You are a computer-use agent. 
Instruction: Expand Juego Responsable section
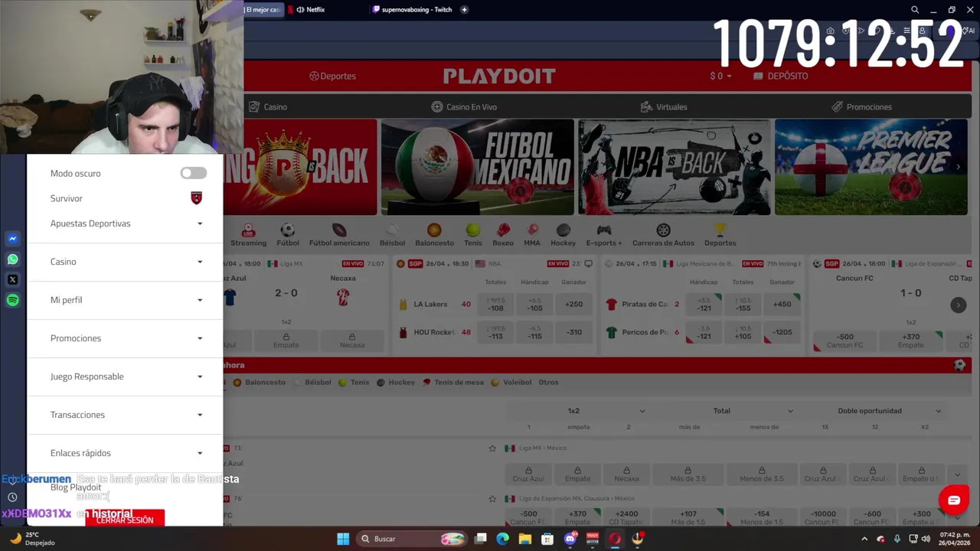[126, 377]
